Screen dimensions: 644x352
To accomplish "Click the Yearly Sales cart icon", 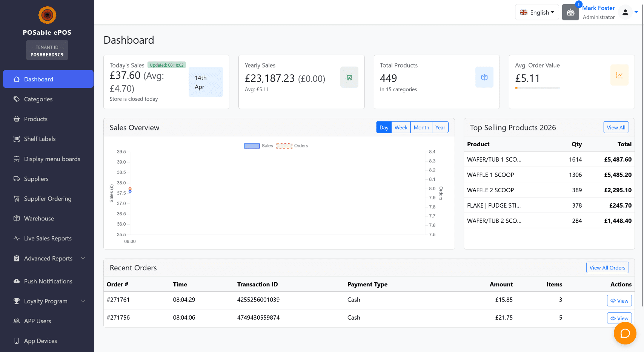I will [349, 77].
